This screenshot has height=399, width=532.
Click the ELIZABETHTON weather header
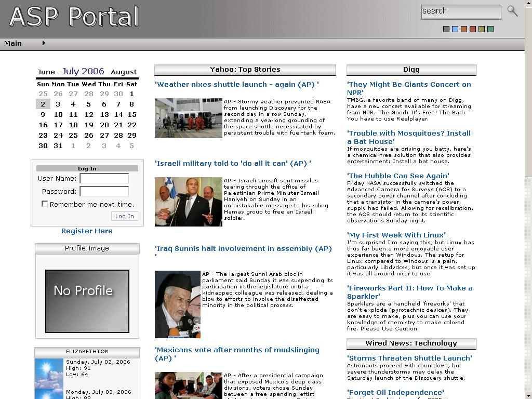(87, 352)
